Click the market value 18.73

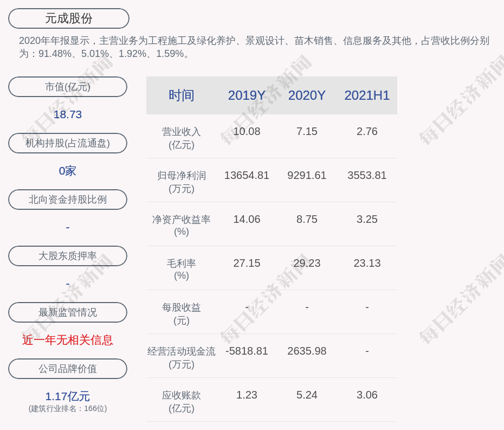coord(68,114)
